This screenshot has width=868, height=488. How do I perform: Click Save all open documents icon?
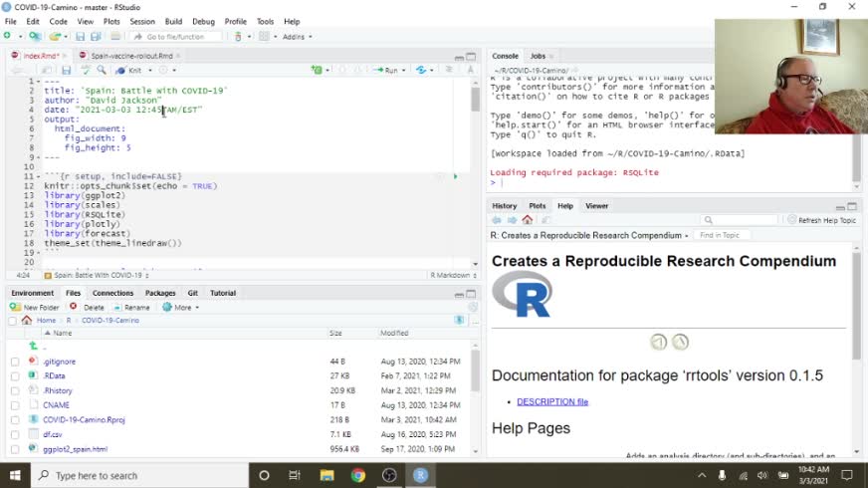96,37
